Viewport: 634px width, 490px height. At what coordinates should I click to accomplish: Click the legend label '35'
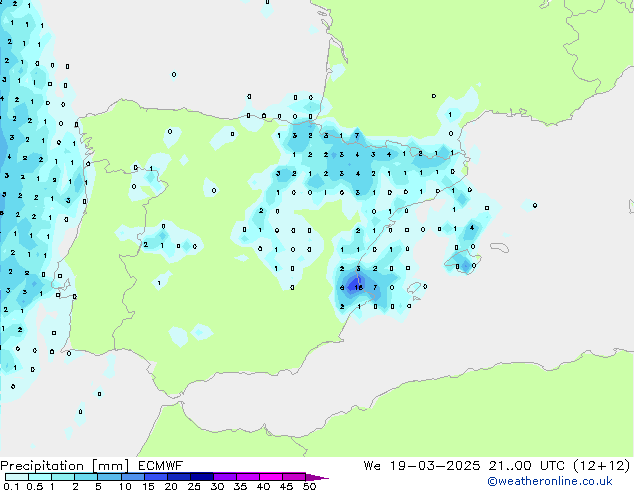[x=240, y=486]
